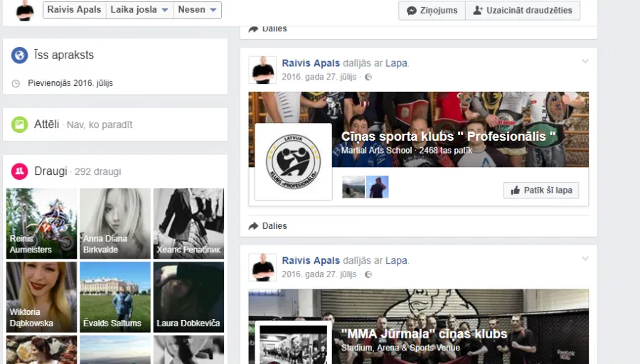Click the 292 draugi count
This screenshot has width=640, height=364.
tap(98, 172)
